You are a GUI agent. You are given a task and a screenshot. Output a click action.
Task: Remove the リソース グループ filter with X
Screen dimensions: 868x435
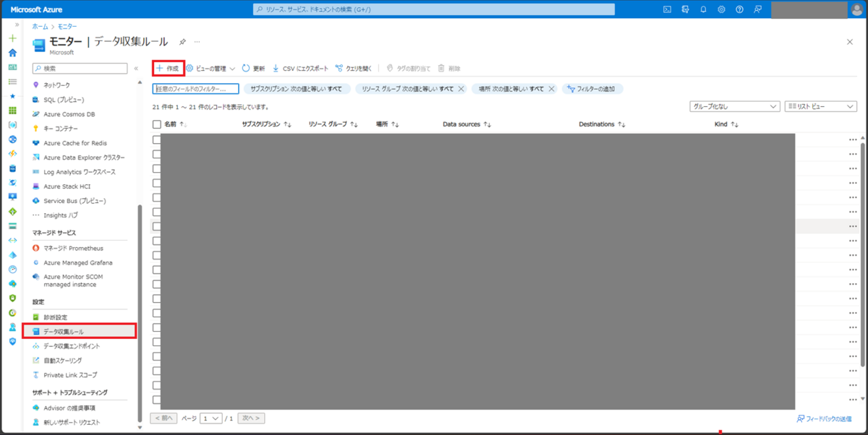tap(461, 89)
